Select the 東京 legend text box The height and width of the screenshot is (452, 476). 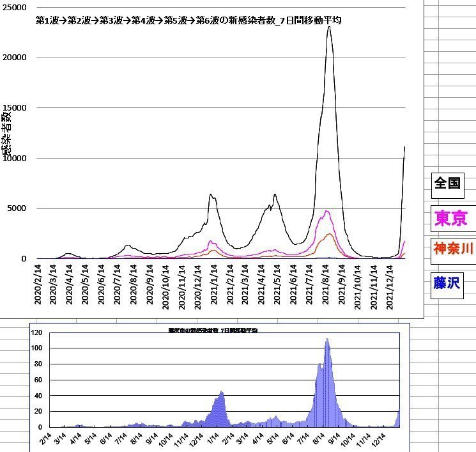click(x=453, y=219)
